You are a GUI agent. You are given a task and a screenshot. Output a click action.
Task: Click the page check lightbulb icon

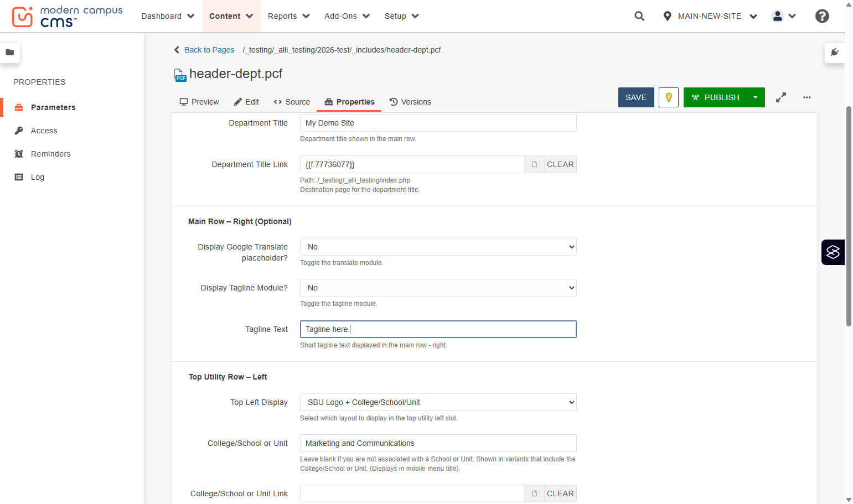(669, 97)
